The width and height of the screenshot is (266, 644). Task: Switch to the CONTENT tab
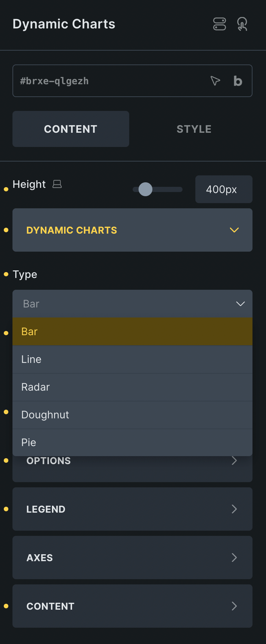pos(70,129)
